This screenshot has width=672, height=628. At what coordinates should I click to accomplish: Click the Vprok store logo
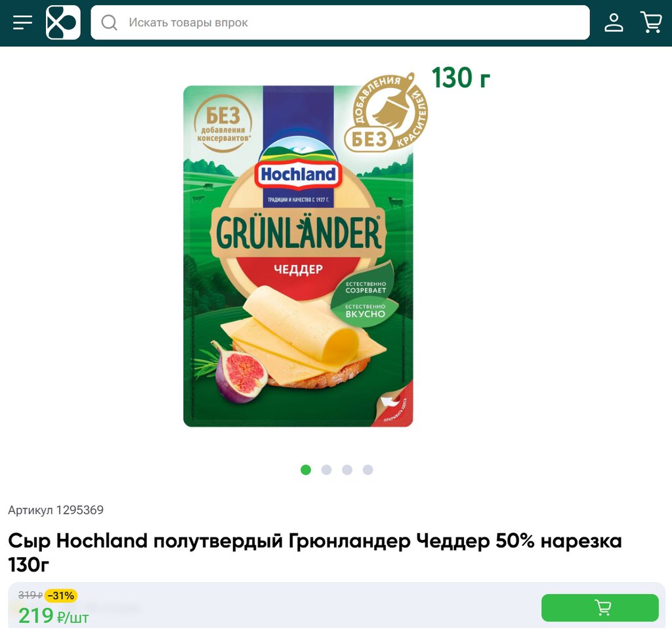click(x=63, y=23)
